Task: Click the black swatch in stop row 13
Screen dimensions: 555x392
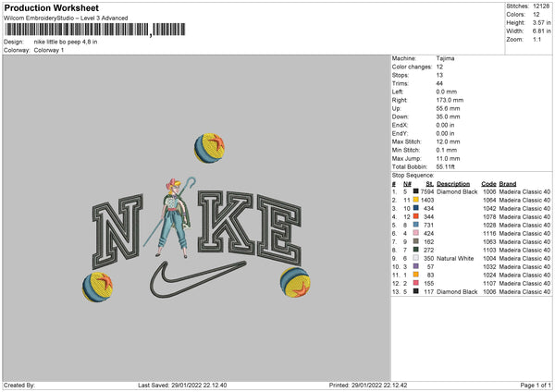Action: (x=416, y=291)
